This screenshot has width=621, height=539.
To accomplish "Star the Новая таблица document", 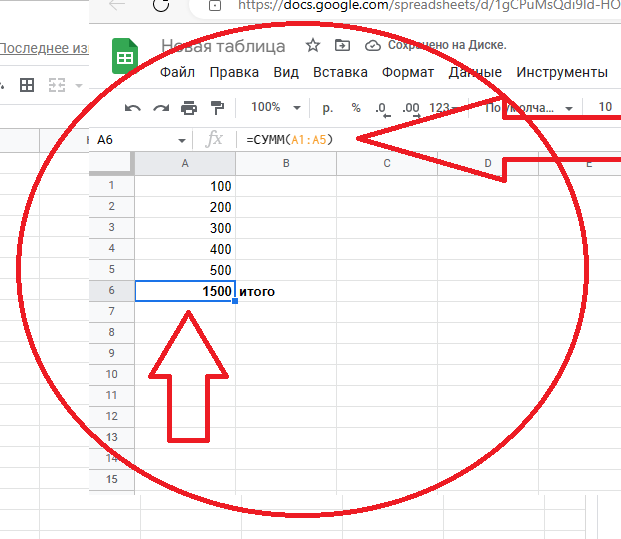I will click(313, 46).
